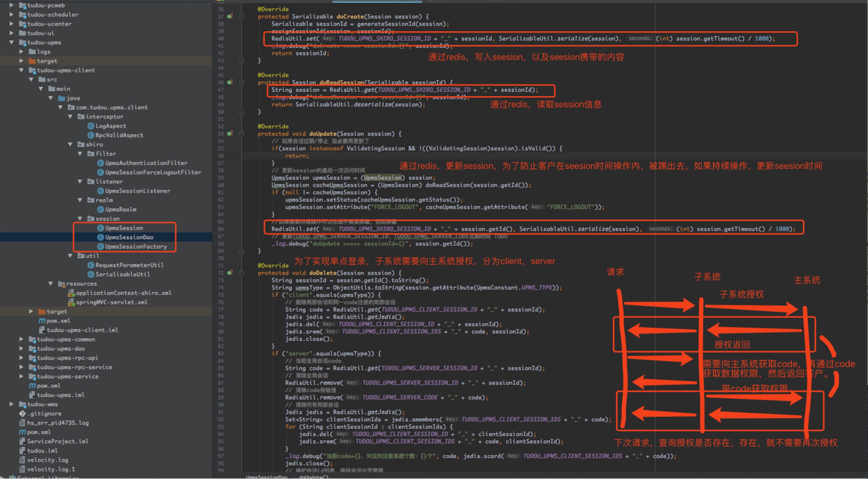
Task: Click the UpmsSession class icon in tree
Action: (x=100, y=228)
